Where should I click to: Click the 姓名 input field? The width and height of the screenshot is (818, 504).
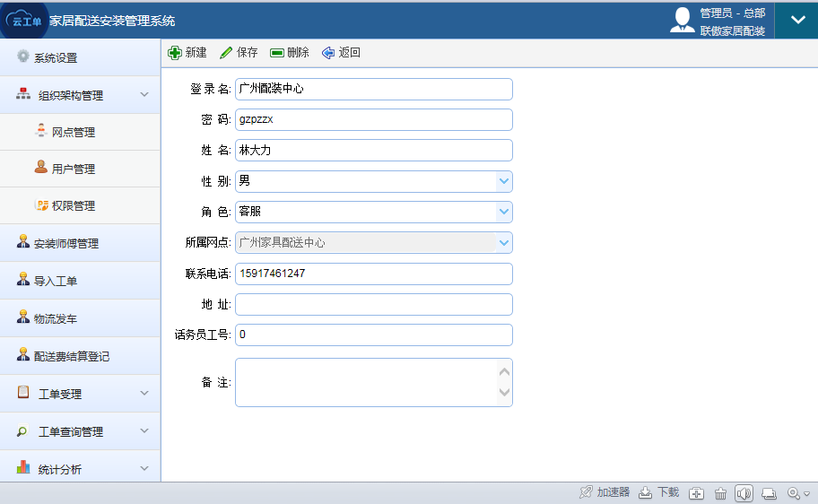[373, 151]
